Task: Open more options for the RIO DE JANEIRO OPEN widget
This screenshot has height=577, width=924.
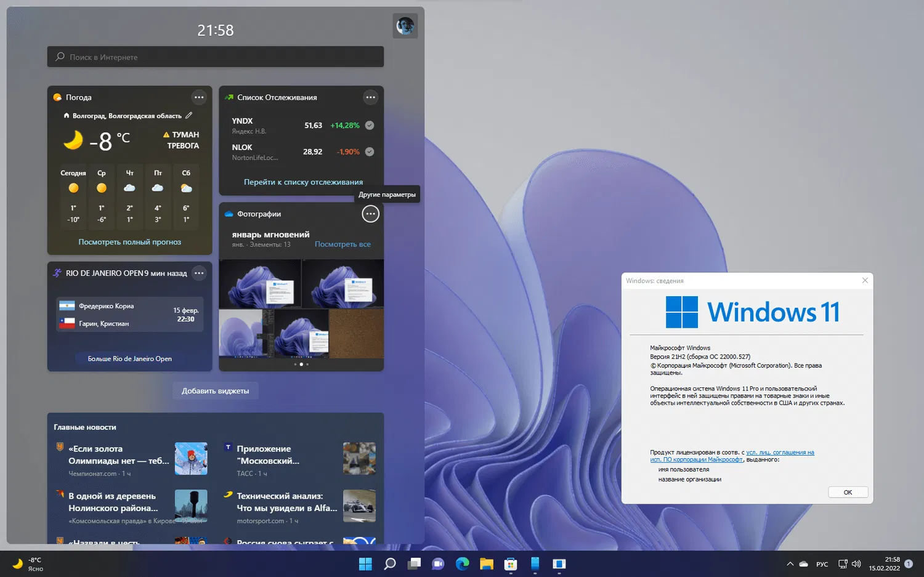Action: 199,273
